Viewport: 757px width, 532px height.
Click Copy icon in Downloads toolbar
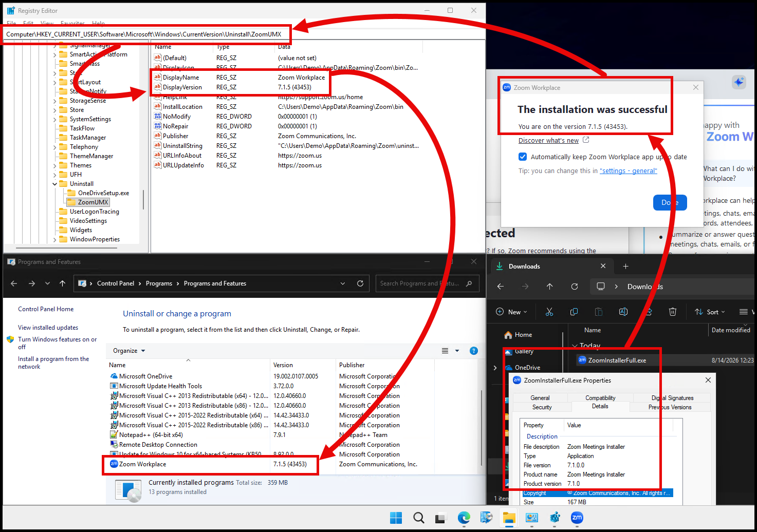pyautogui.click(x=574, y=312)
